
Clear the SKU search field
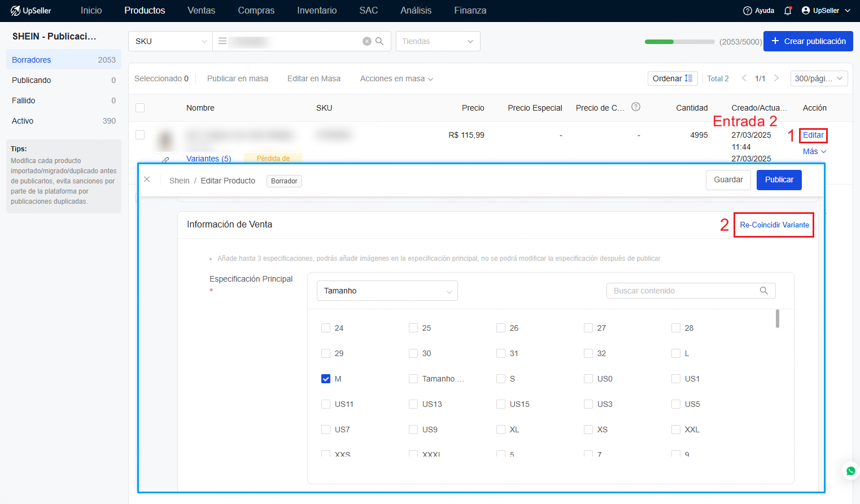367,41
